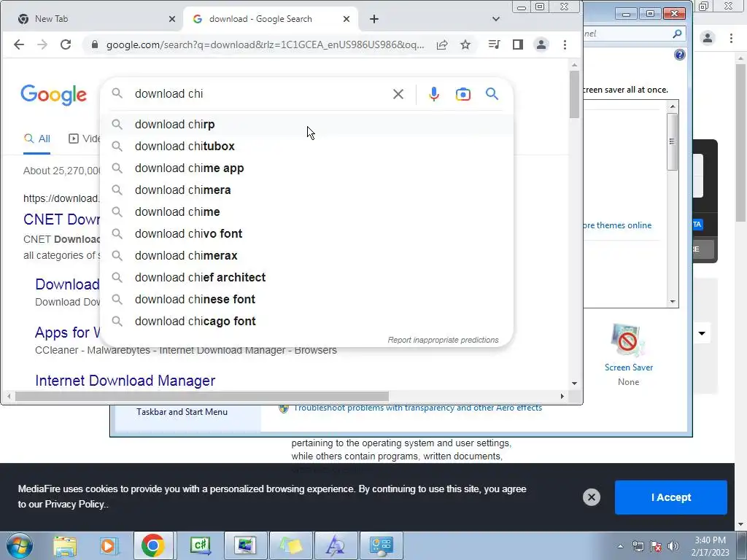This screenshot has width=747, height=560.
Task: Reload the Google search page
Action: pyautogui.click(x=66, y=44)
